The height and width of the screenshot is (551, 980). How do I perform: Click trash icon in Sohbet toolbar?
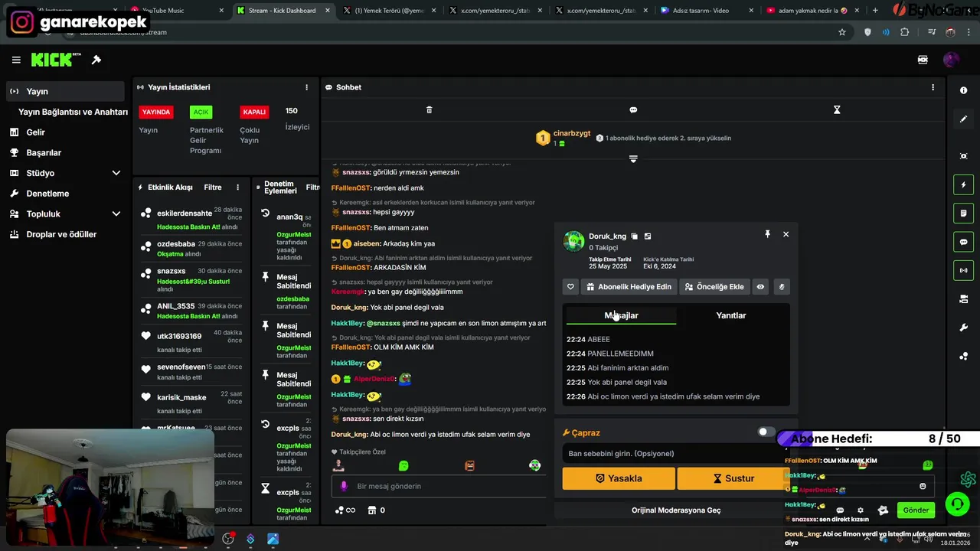coord(429,109)
